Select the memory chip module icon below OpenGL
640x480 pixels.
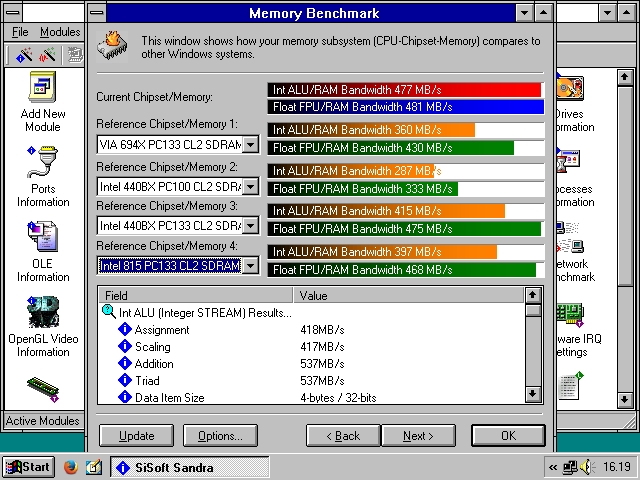[43, 389]
